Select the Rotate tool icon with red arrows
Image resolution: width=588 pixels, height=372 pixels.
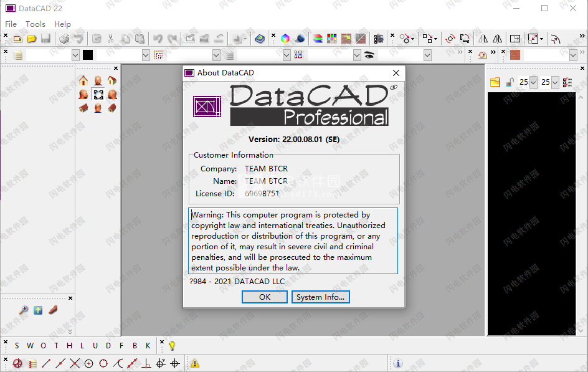pos(450,39)
